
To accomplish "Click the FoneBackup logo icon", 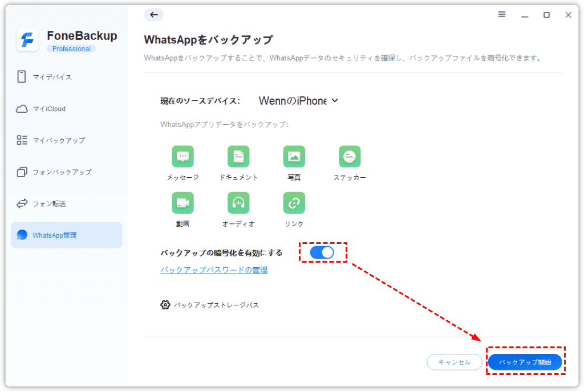I will click(27, 40).
